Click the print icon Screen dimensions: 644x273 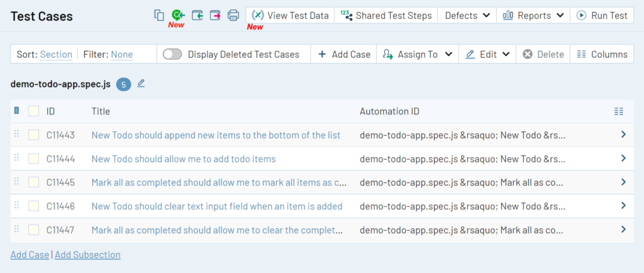coord(233,15)
